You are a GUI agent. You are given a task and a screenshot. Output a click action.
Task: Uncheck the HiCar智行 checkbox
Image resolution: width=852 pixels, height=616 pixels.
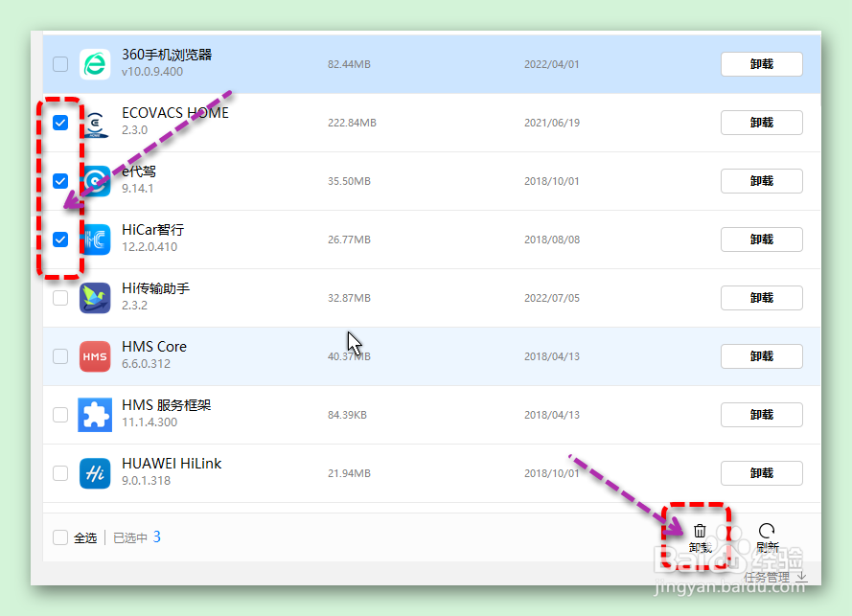[60, 240]
